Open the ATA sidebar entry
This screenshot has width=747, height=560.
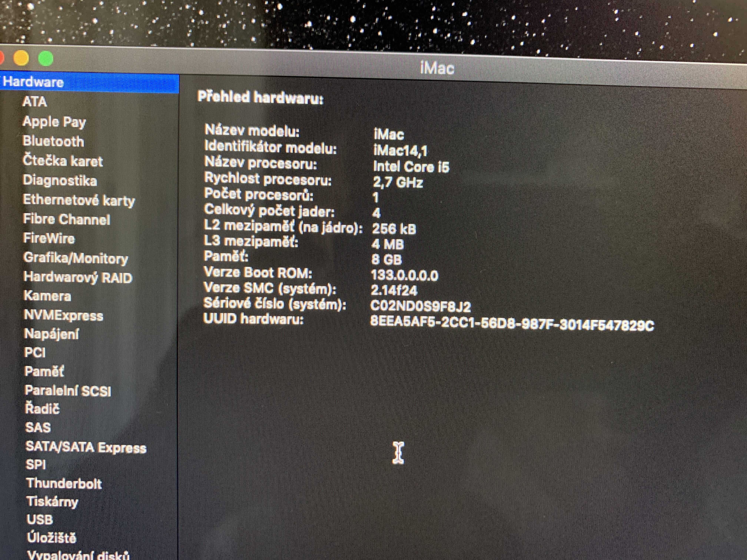pyautogui.click(x=34, y=102)
